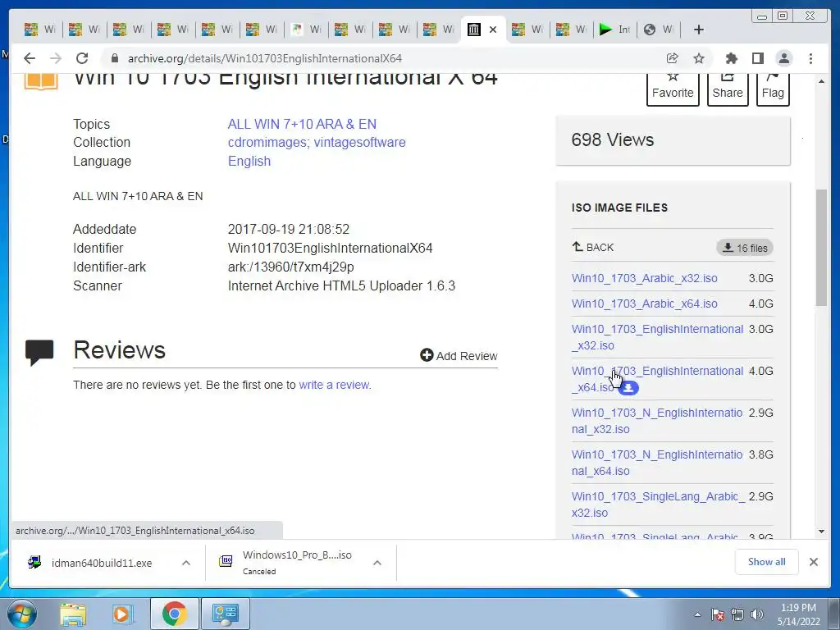Click Add Review
The height and width of the screenshot is (630, 840).
coord(459,356)
